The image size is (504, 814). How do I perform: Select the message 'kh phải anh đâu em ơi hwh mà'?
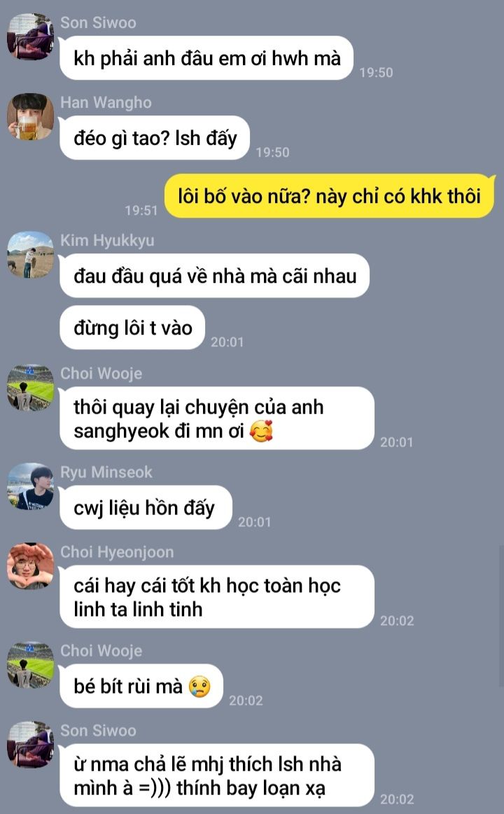(x=206, y=58)
